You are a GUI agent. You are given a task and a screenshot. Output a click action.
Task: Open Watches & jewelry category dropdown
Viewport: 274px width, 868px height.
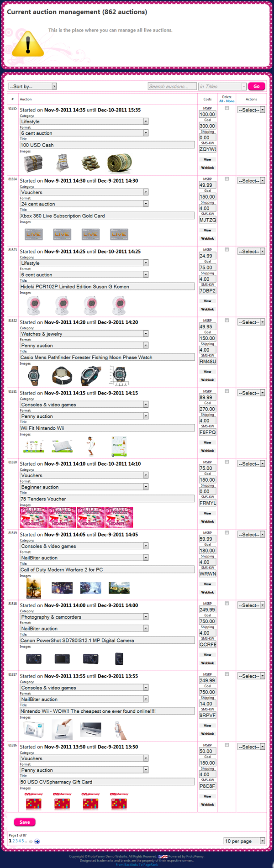[x=84, y=334]
